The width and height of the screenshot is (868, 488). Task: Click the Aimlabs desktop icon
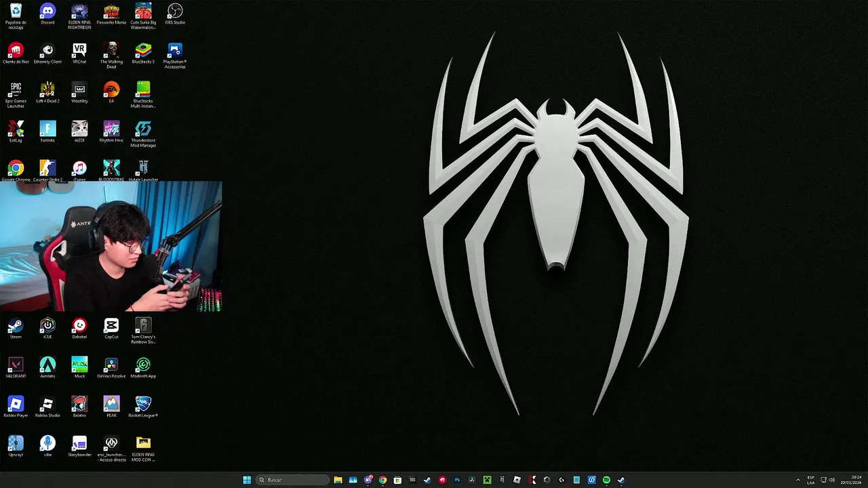pyautogui.click(x=47, y=367)
